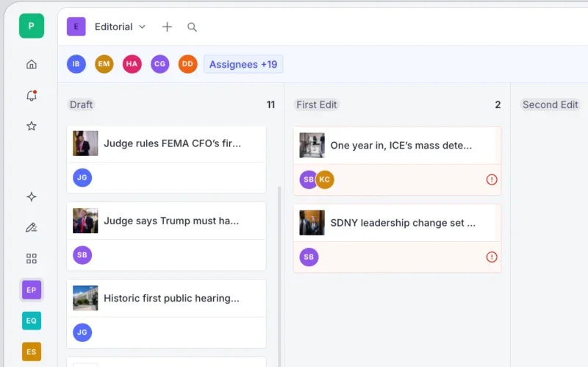This screenshot has height=367, width=588.
Task: Add new item with plus icon
Action: [x=167, y=26]
